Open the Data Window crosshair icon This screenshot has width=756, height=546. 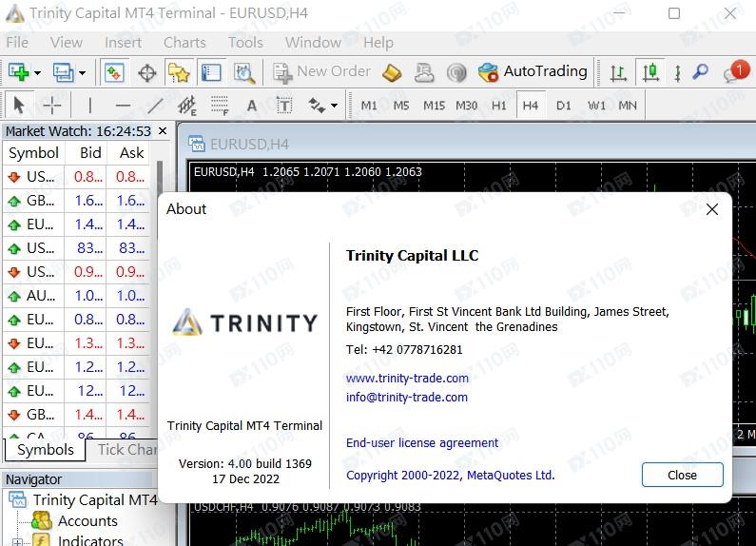pos(146,72)
